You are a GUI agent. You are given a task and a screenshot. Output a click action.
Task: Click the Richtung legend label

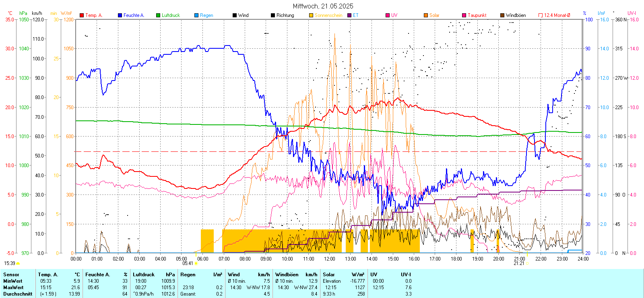pos(285,15)
